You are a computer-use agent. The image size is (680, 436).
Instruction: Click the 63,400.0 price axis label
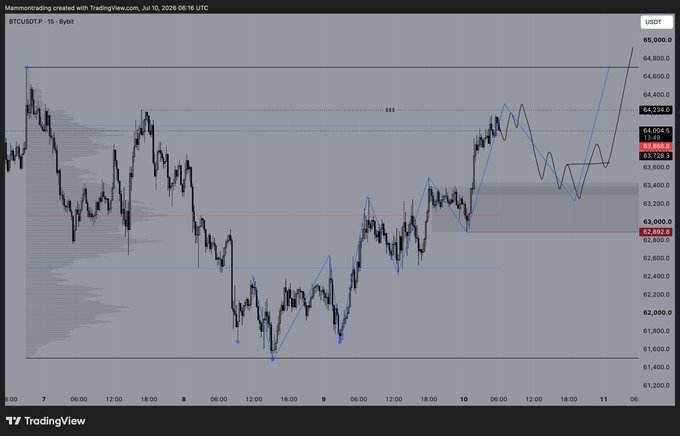657,185
